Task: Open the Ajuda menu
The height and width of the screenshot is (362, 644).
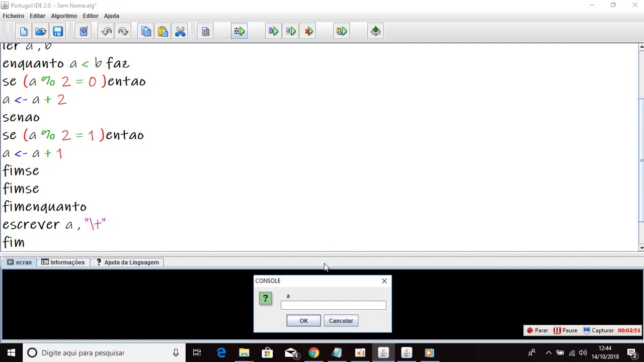Action: pos(112,16)
